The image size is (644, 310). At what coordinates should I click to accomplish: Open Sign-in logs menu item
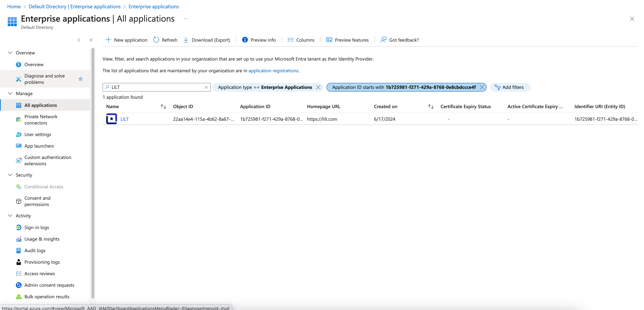(37, 227)
